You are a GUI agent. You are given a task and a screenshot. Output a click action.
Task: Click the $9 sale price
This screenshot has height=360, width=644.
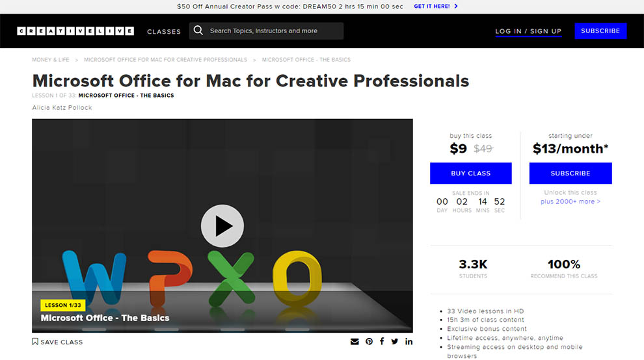(x=459, y=148)
